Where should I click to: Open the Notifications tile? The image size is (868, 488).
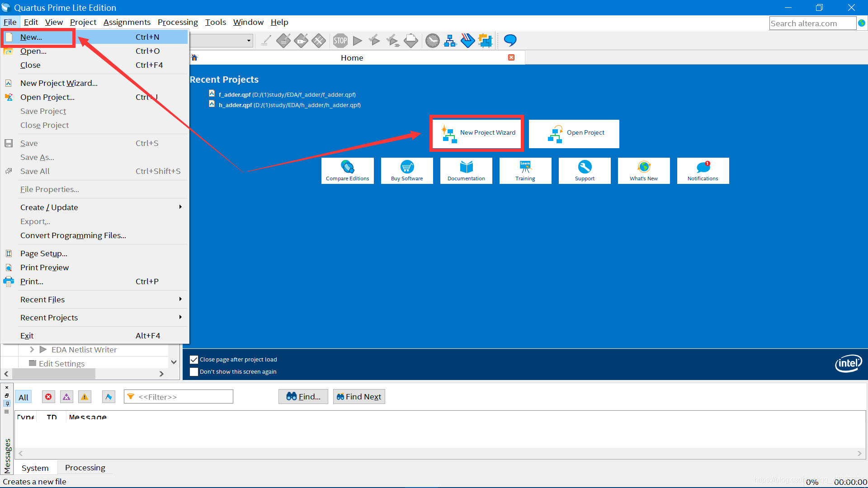[x=703, y=171]
